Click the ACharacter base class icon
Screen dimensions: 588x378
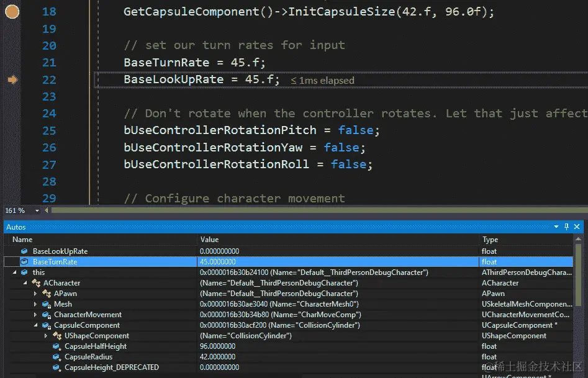point(36,283)
